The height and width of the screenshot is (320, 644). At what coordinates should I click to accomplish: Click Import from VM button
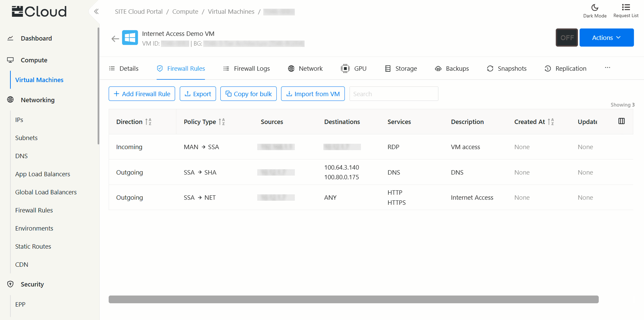(x=313, y=94)
